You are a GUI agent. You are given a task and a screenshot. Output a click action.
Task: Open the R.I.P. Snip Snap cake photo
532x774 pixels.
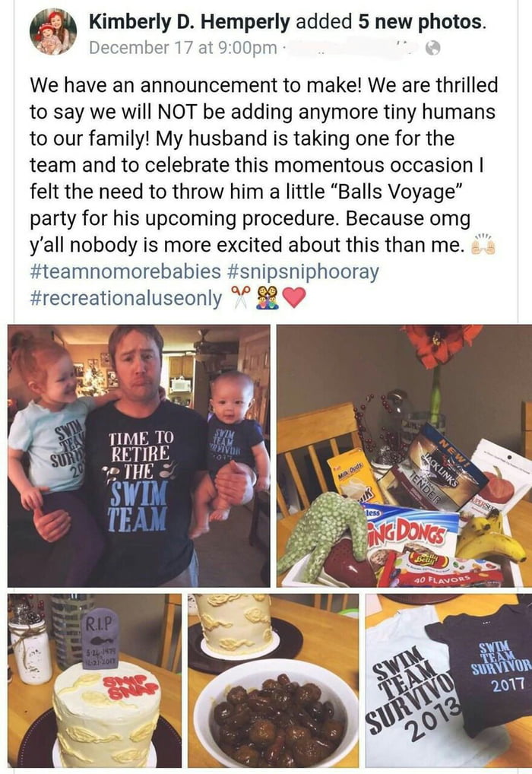click(x=95, y=680)
